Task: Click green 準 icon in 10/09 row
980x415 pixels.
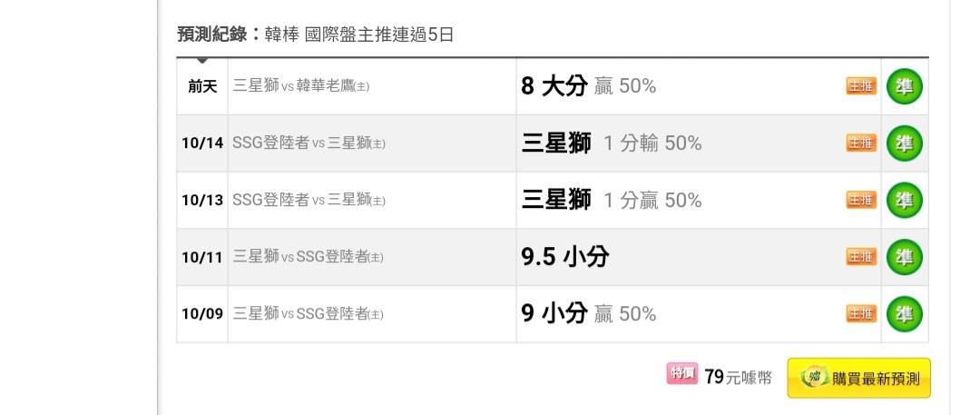Action: (904, 314)
